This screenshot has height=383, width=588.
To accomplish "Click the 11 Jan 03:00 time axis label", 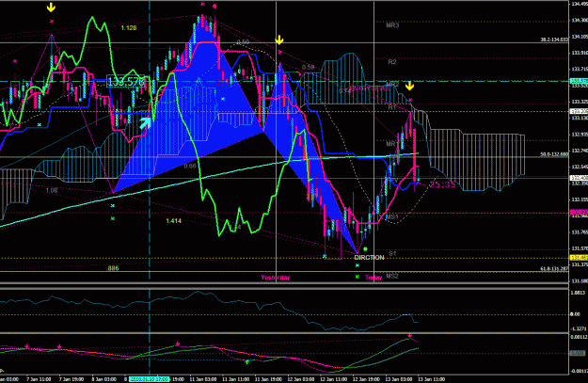I will click(203, 379).
